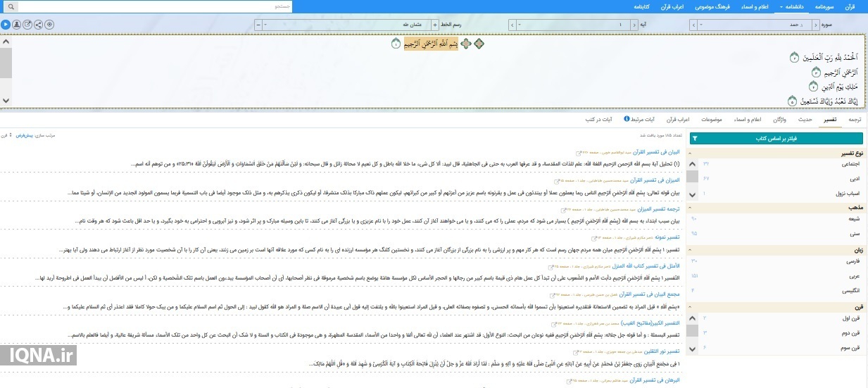
Task: Click the open-in-new-window icon in toolbar
Action: coord(27,25)
